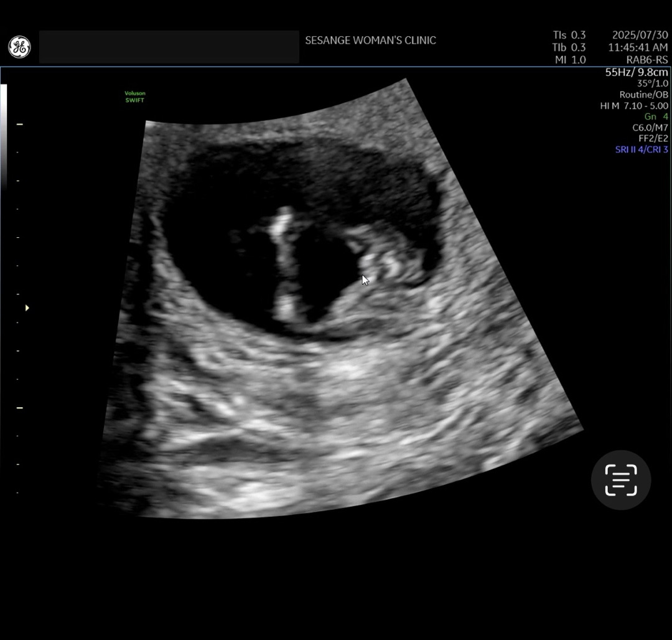Select the HI M 7.10 - 5.00 frequency
Image resolution: width=672 pixels, height=640 pixels.
point(634,106)
